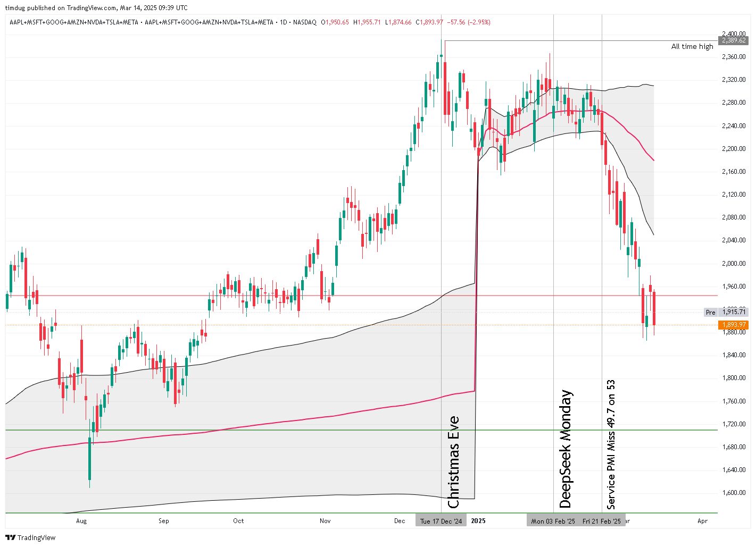Click the 2,360.00 price axis label

click(x=734, y=57)
